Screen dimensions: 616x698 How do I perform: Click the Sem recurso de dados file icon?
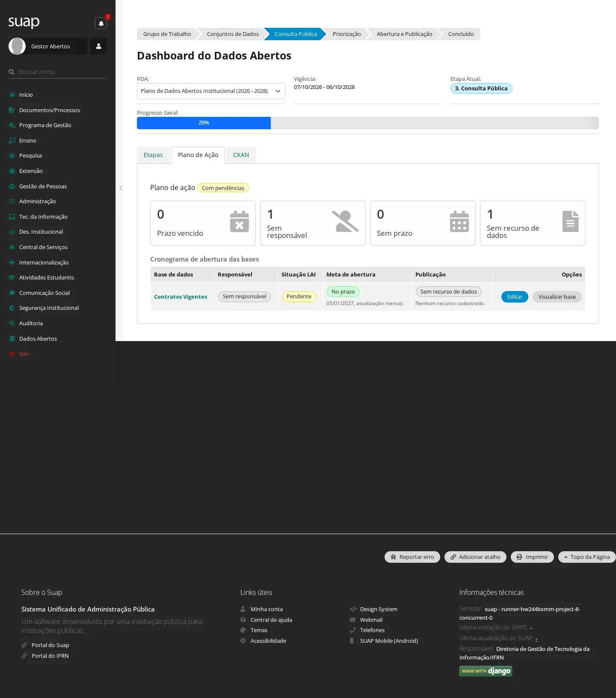click(x=570, y=221)
